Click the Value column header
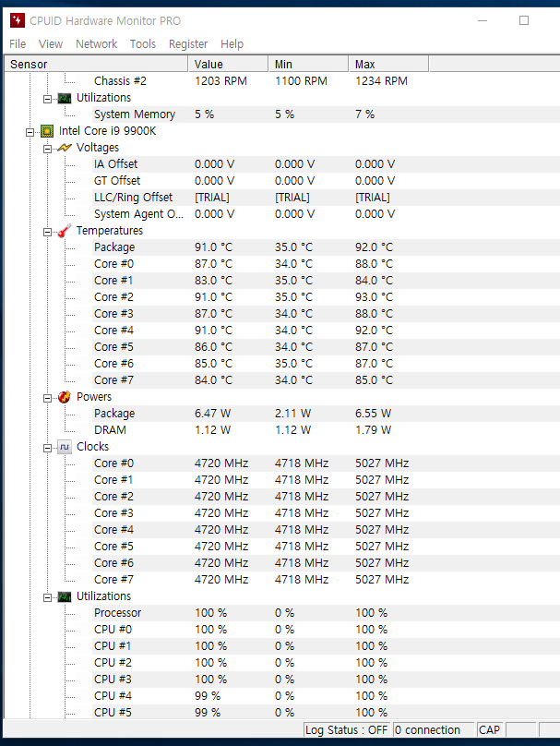The image size is (560, 746). (229, 65)
